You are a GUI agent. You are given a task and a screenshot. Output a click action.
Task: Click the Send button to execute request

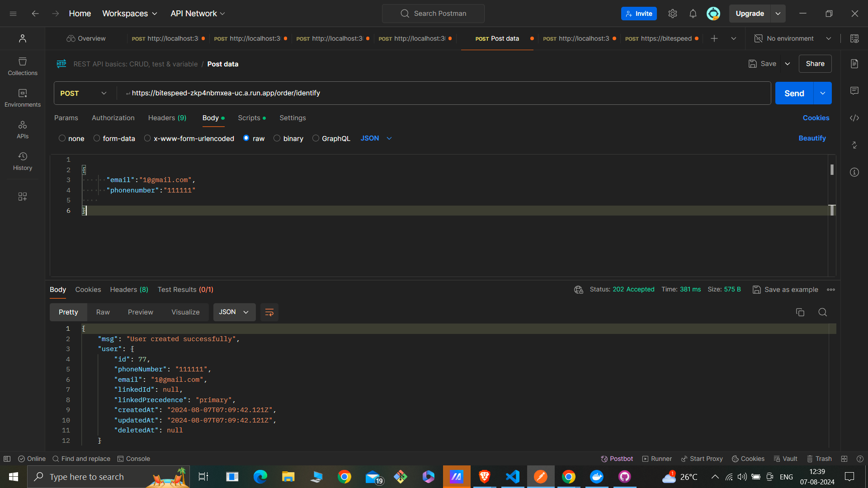[795, 92]
